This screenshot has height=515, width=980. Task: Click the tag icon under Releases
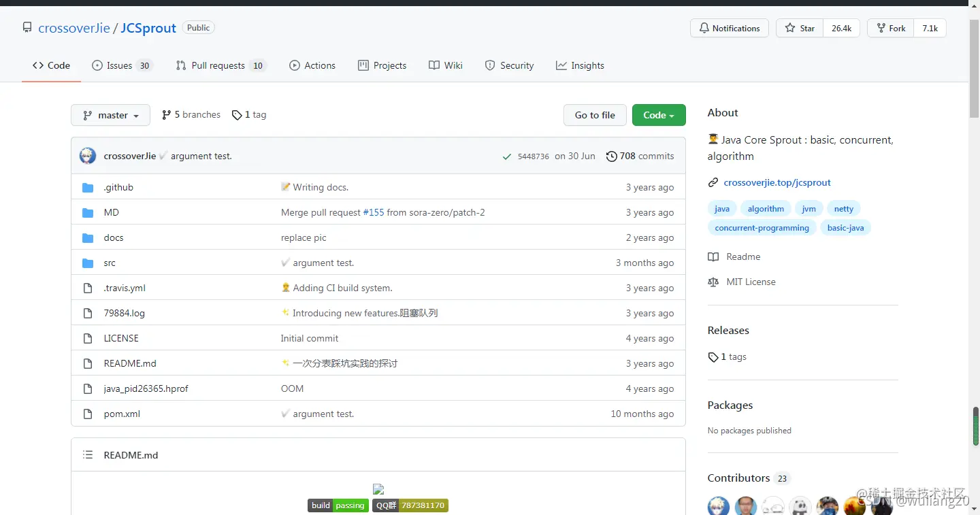713,356
